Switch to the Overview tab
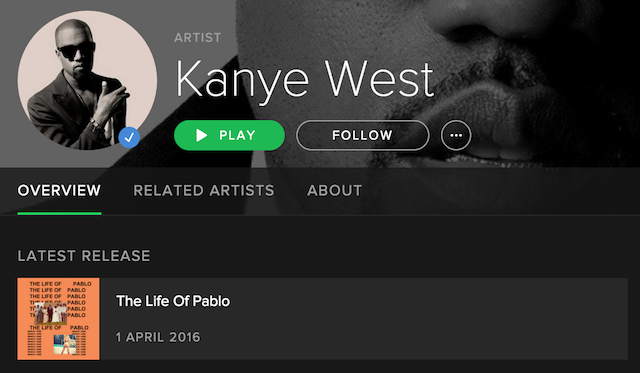The image size is (640, 373). 59,191
